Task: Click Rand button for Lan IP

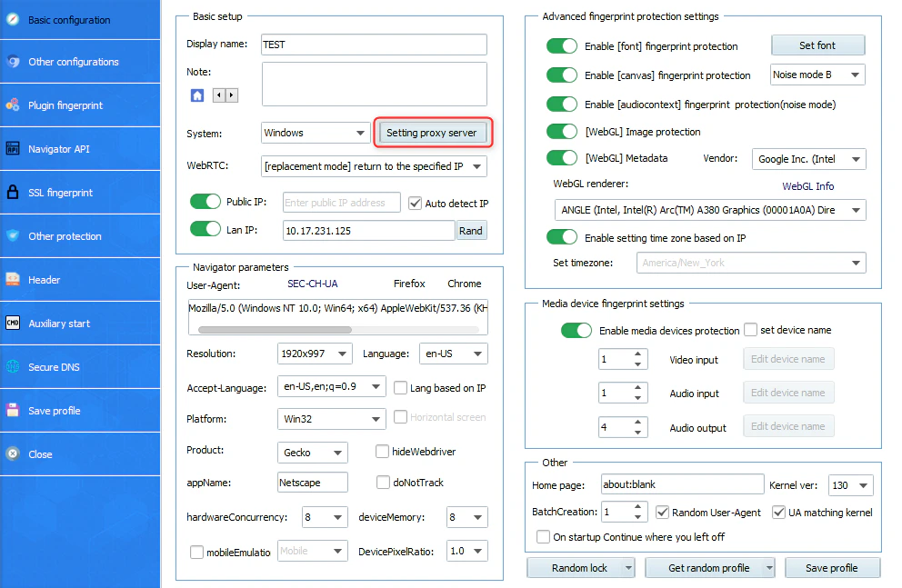Action: 471,231
